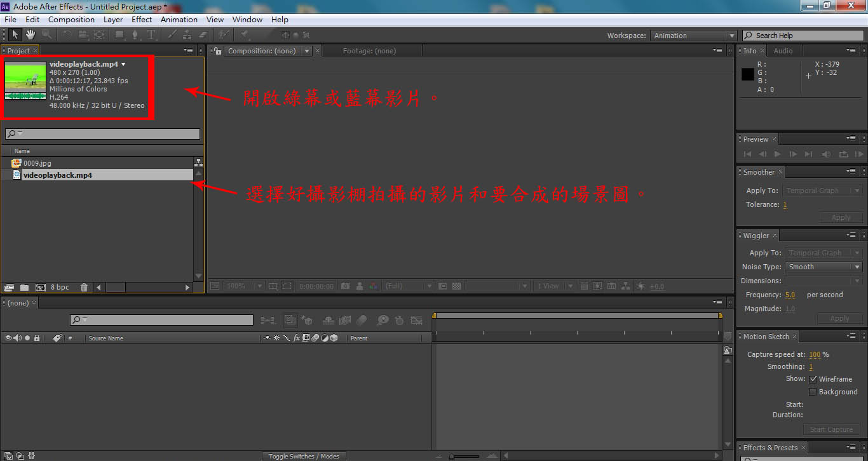The width and height of the screenshot is (868, 461).
Task: Select the 0009.jpg item in the Project list
Action: tap(37, 163)
